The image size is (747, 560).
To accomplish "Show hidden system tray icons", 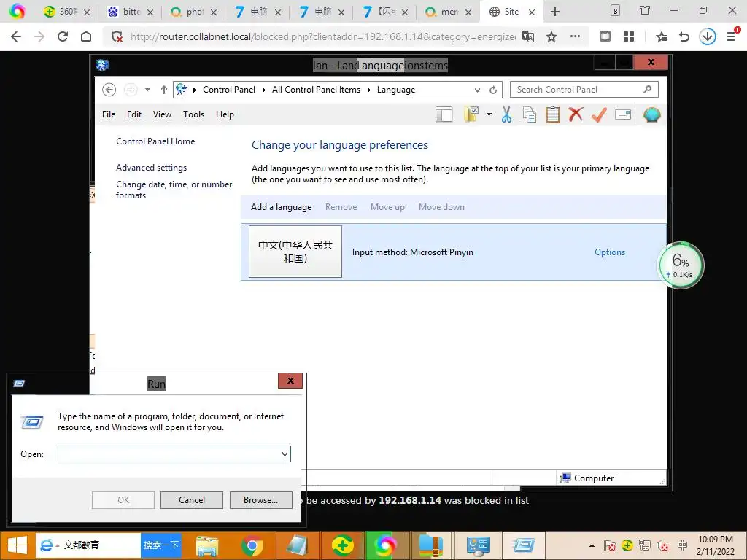I will [592, 545].
